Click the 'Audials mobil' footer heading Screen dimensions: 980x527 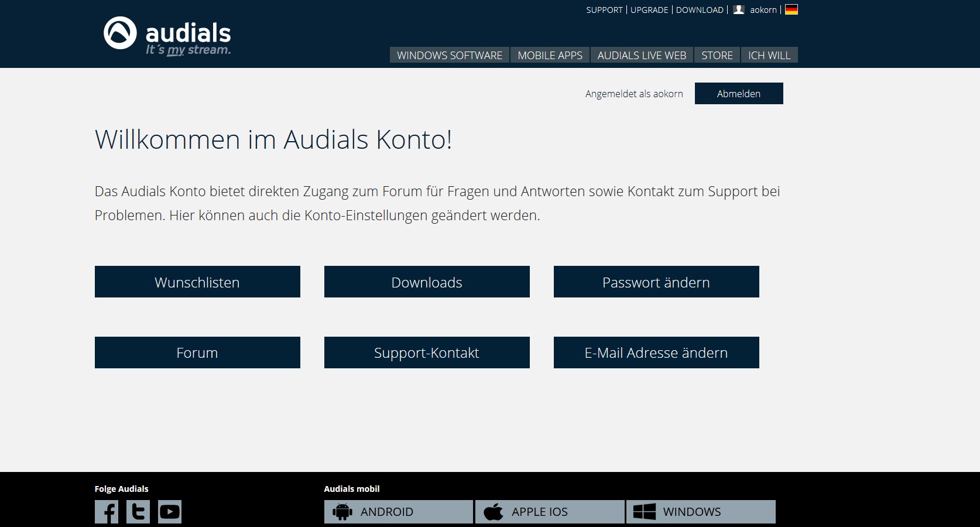click(x=352, y=489)
